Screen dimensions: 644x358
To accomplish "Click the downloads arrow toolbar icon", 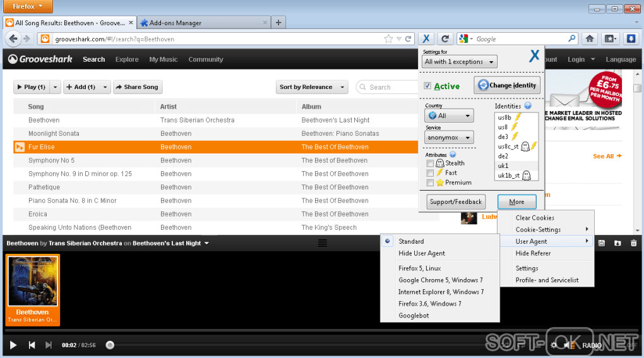I will coord(631,39).
